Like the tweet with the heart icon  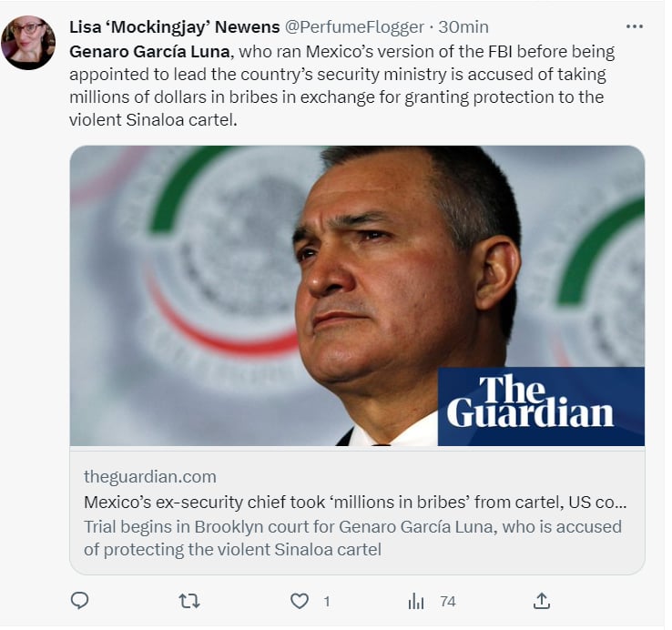[x=300, y=601]
